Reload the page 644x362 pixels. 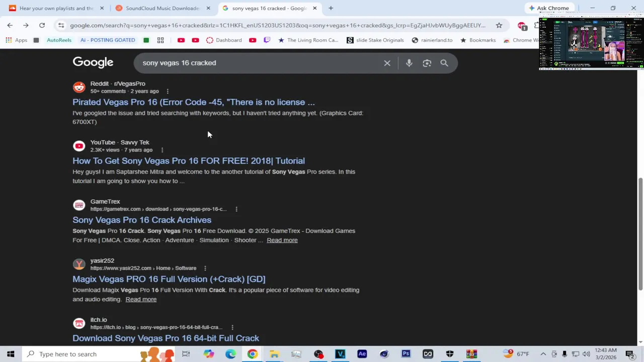coord(42,25)
